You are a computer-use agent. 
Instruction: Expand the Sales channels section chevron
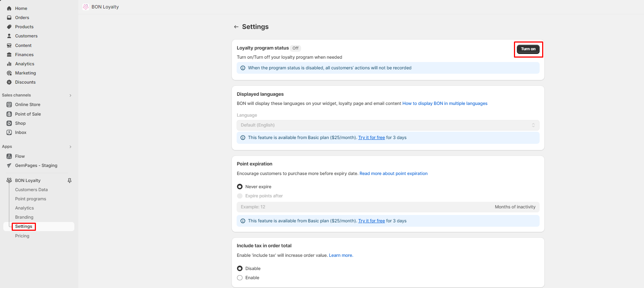(x=70, y=95)
